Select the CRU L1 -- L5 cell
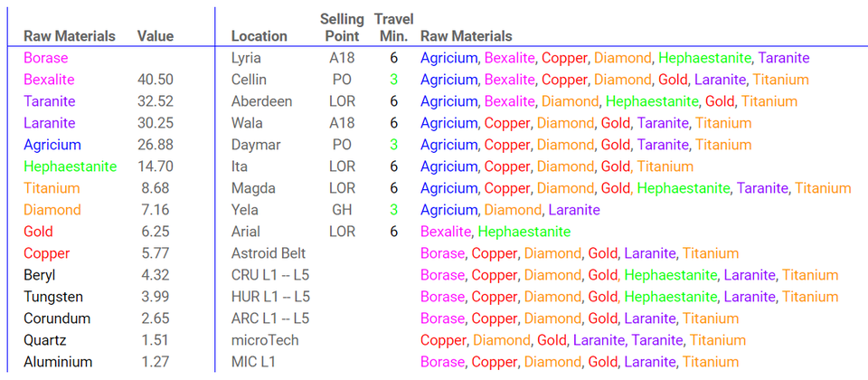The image size is (868, 380). pyautogui.click(x=270, y=275)
